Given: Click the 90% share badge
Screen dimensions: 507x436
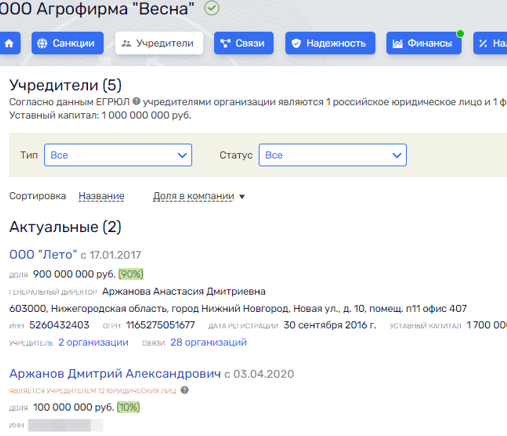Looking at the screenshot, I should coord(131,274).
